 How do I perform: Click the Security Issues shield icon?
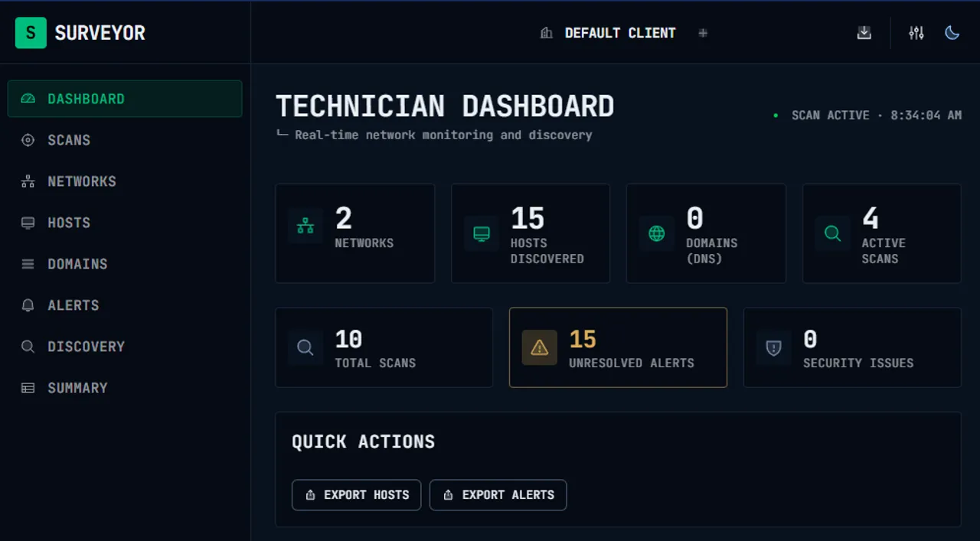773,348
